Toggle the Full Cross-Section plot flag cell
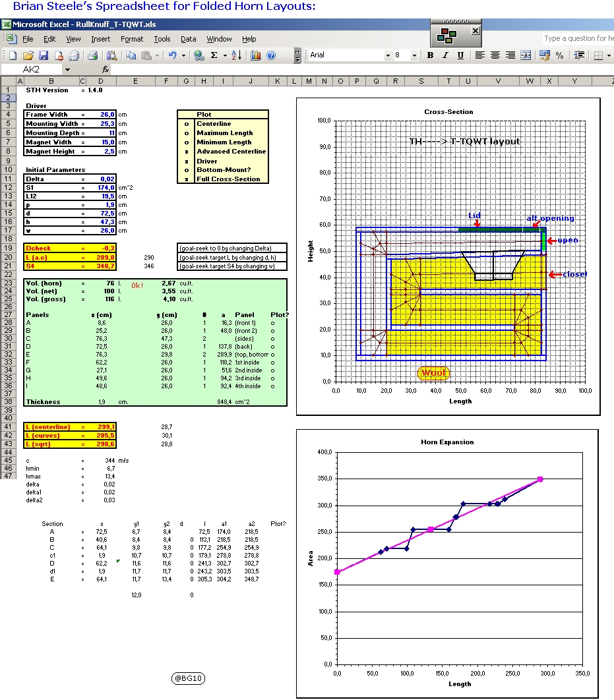The height and width of the screenshot is (700, 614). pyautogui.click(x=187, y=179)
